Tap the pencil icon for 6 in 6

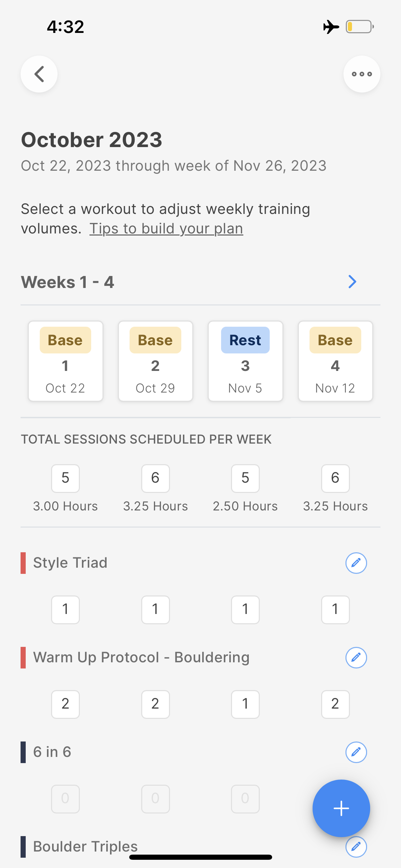point(356,752)
